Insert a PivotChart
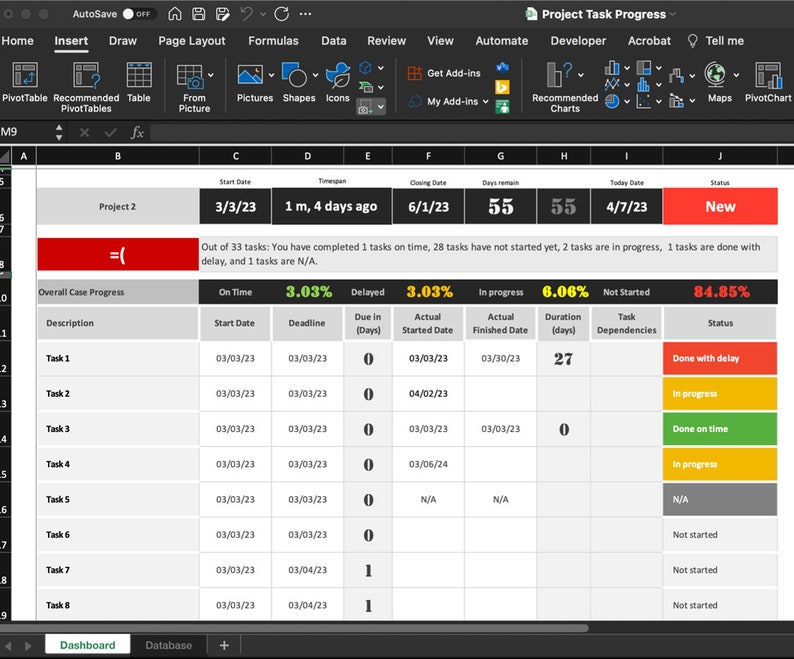This screenshot has height=659, width=794. click(768, 82)
